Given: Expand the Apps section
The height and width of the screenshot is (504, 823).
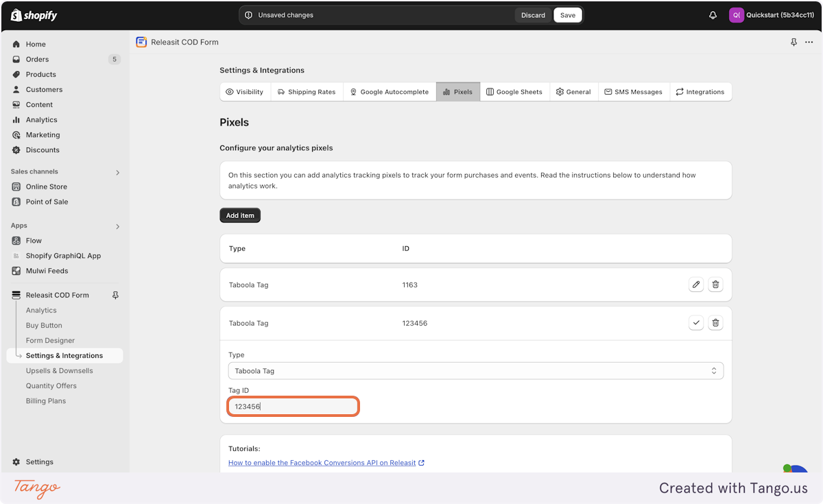Looking at the screenshot, I should tap(117, 226).
